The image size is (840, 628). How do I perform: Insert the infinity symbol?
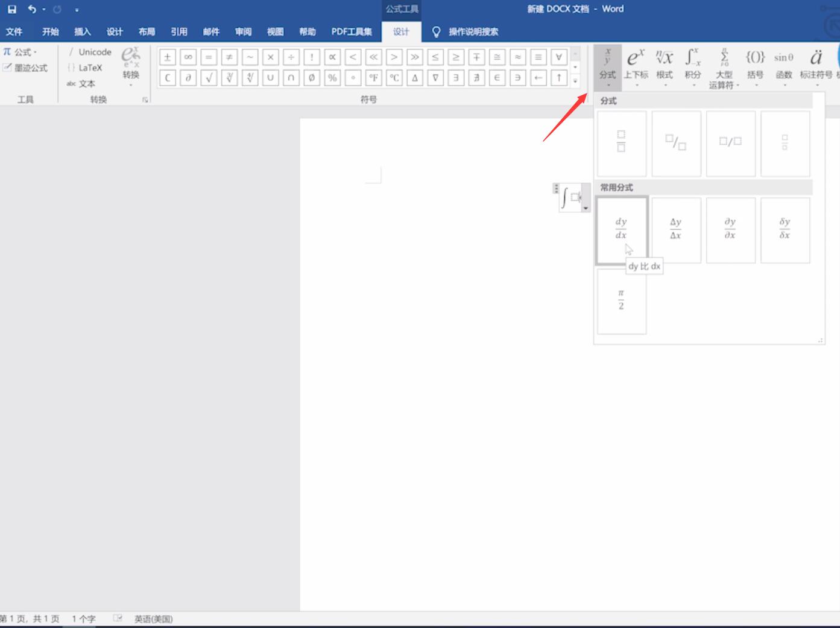pos(188,57)
